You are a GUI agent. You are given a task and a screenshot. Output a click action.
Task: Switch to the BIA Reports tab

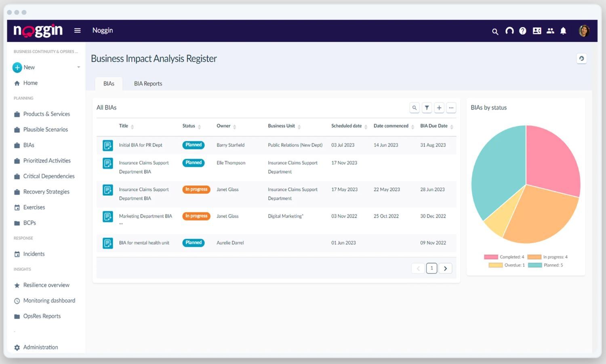coord(148,84)
